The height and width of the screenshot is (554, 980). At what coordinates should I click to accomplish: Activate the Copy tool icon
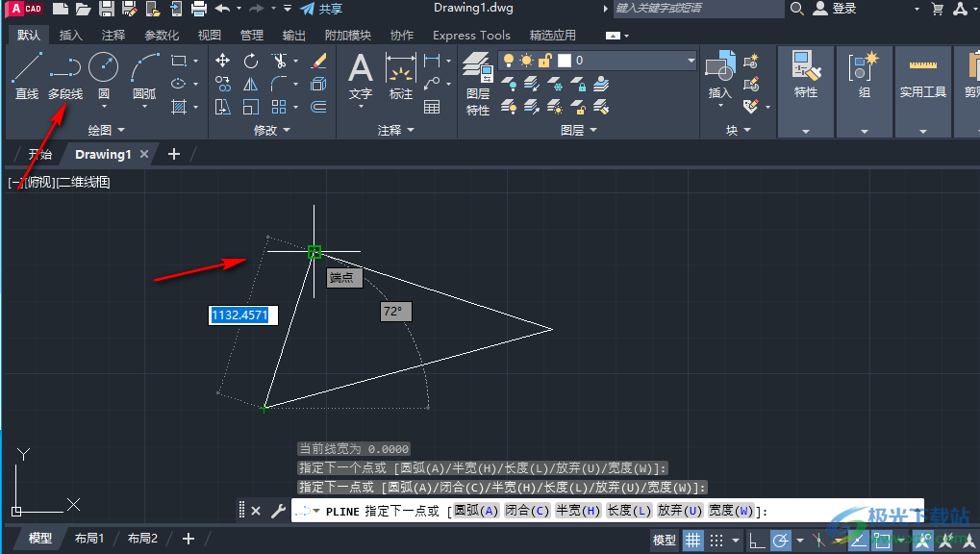[222, 83]
